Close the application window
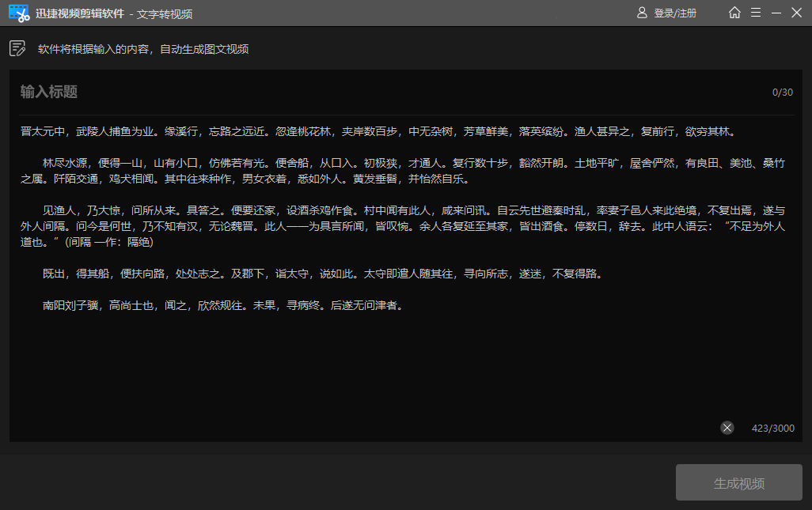The height and width of the screenshot is (510, 812). pos(796,13)
